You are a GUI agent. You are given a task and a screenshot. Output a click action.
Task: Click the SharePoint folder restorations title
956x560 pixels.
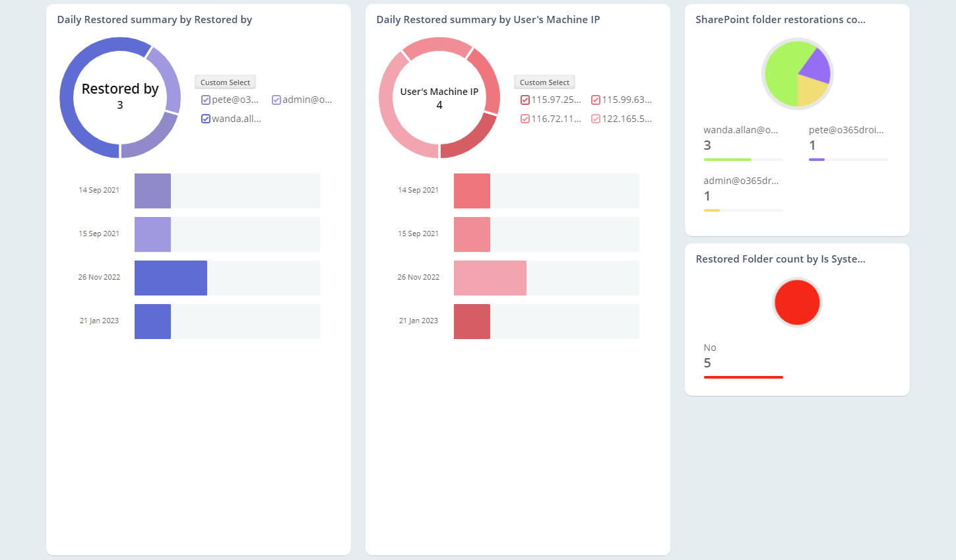pyautogui.click(x=780, y=20)
